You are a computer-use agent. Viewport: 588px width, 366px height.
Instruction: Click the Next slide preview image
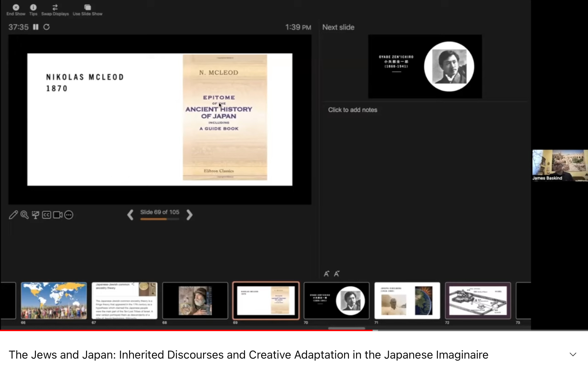point(425,66)
